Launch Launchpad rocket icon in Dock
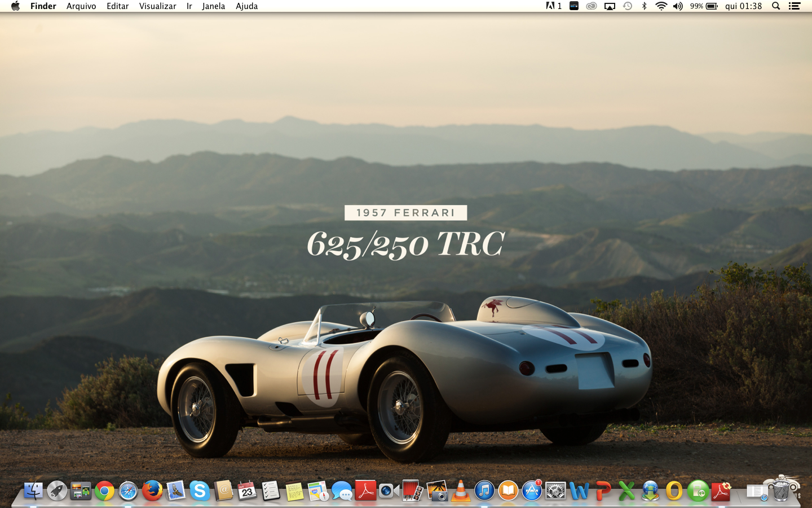812x508 pixels. click(57, 491)
